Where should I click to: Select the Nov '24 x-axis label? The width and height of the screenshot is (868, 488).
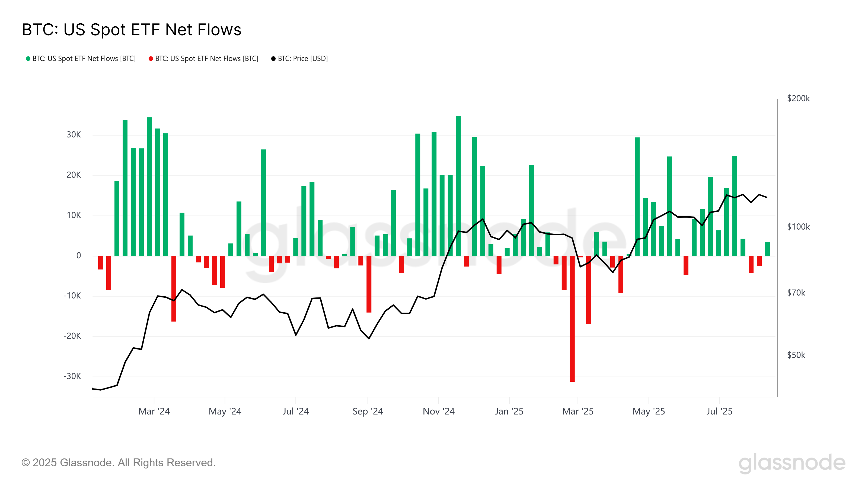(438, 411)
